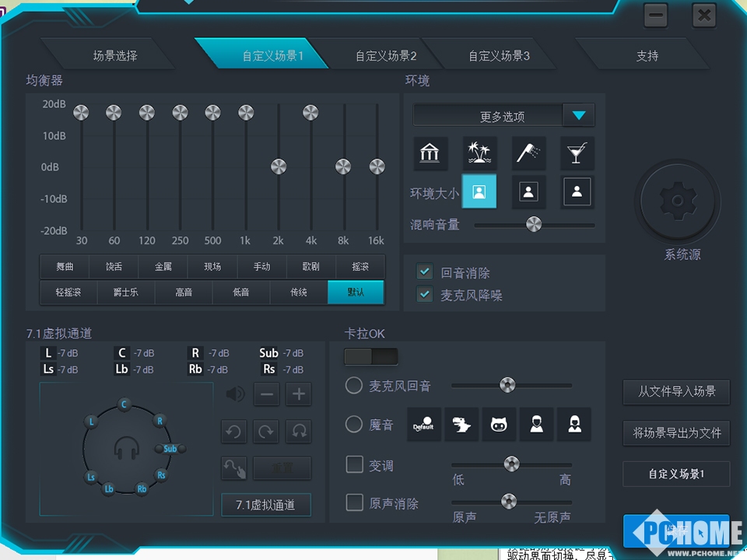The width and height of the screenshot is (747, 560).
Task: Uncheck the 回音消除 checkbox
Action: point(425,272)
